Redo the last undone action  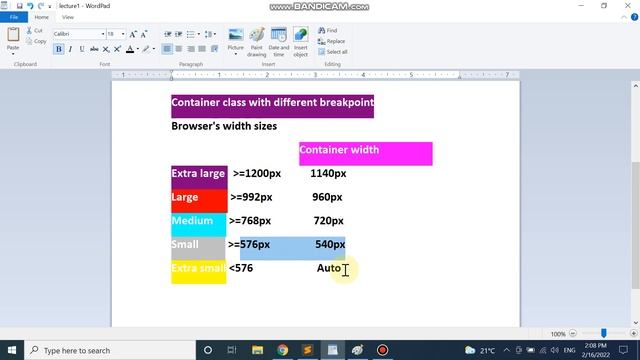pos(40,6)
